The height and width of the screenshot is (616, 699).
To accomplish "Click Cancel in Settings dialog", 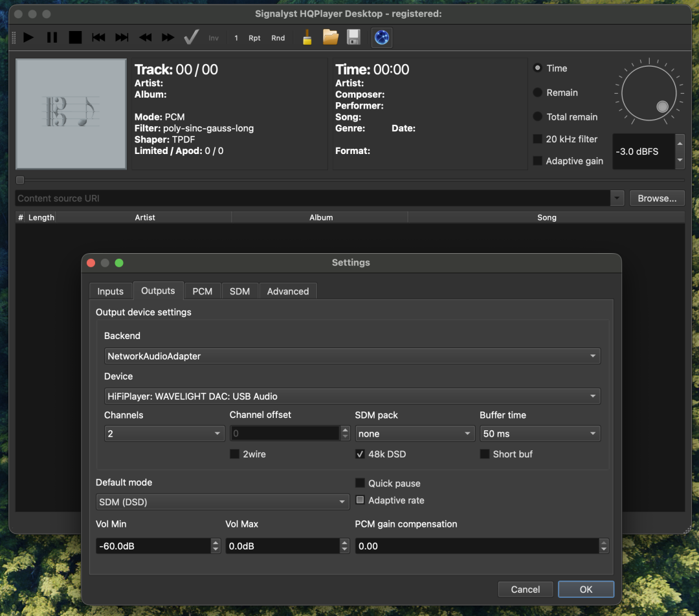I will [525, 589].
